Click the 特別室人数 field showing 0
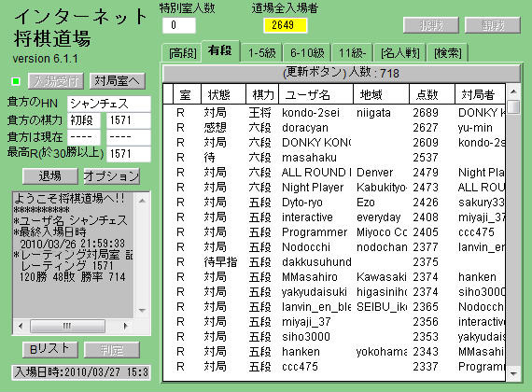Screen dimensions: 532x392 pyautogui.click(x=179, y=25)
